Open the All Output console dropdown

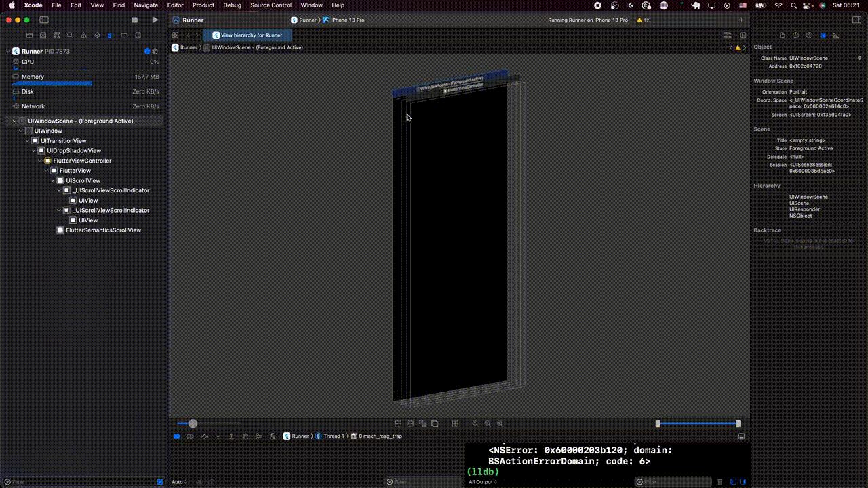(x=481, y=481)
